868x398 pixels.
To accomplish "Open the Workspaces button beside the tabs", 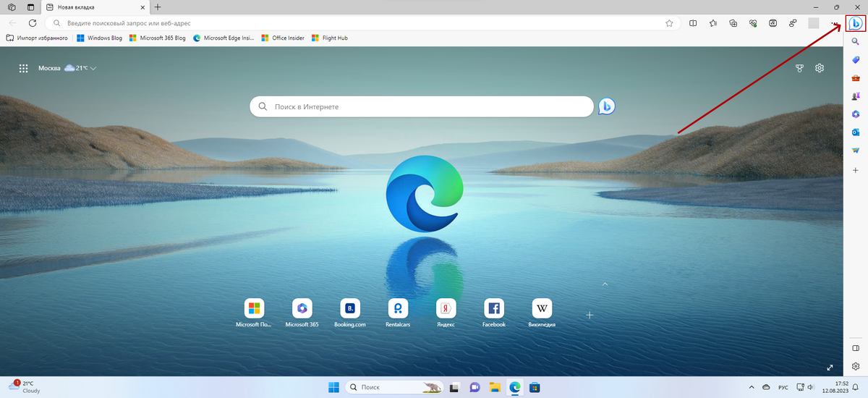I will (x=12, y=7).
